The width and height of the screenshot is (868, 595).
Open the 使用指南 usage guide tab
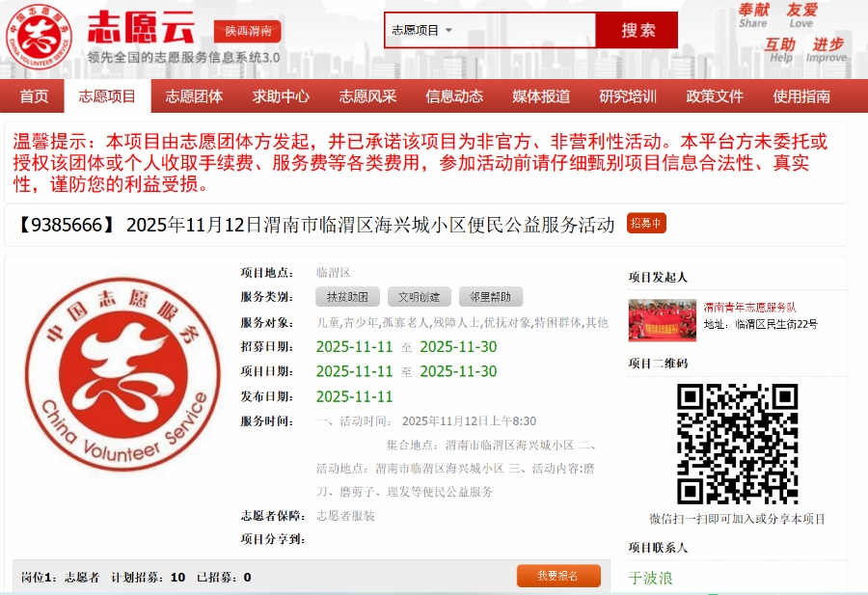801,96
